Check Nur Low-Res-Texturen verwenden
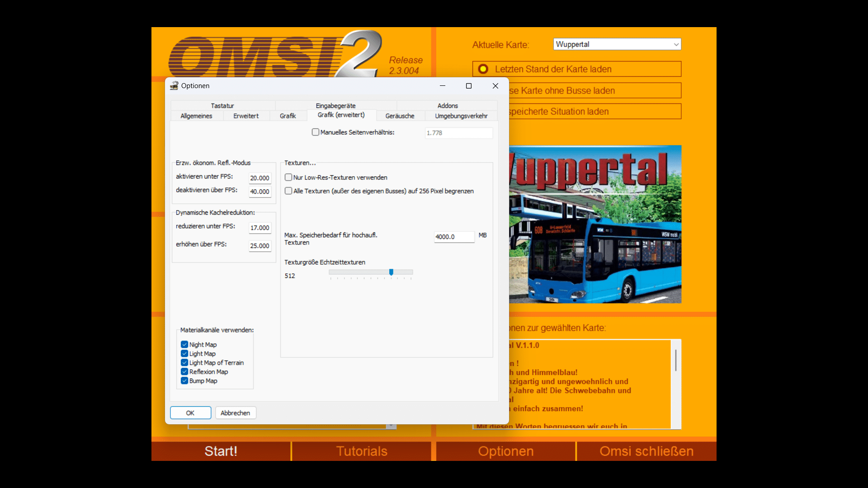 coord(288,178)
